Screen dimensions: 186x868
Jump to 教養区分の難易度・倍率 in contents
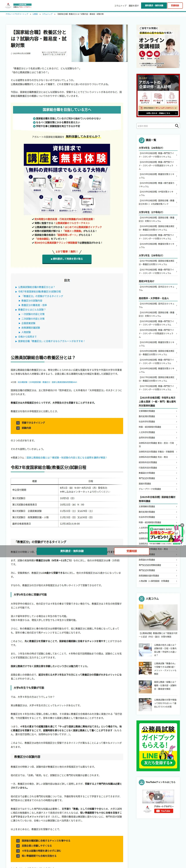tap(34, 305)
